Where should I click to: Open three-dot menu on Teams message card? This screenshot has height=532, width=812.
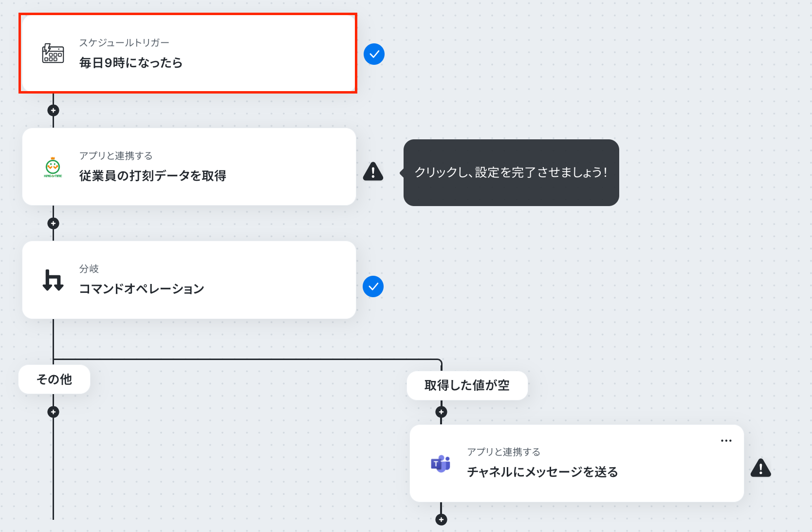click(x=726, y=440)
